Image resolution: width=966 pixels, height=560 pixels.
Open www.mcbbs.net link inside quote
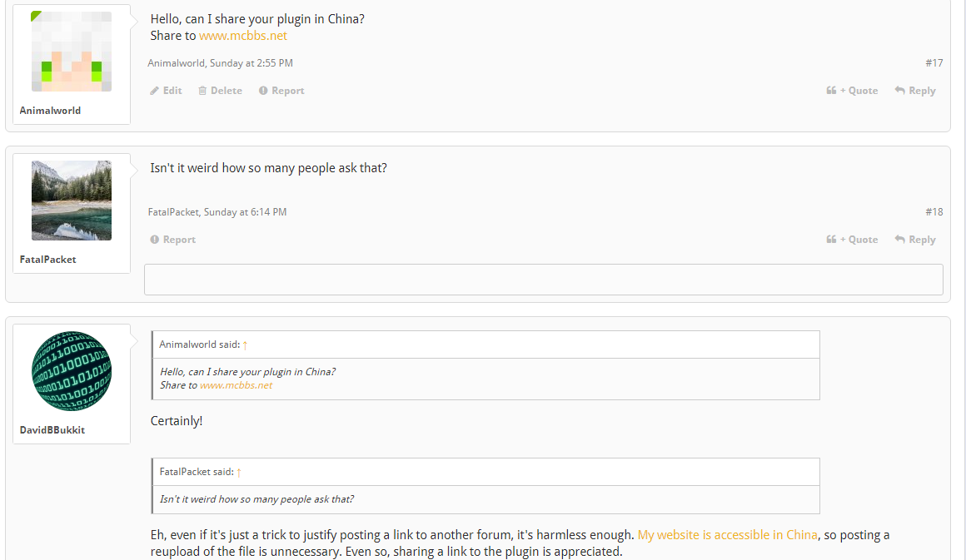coord(236,385)
